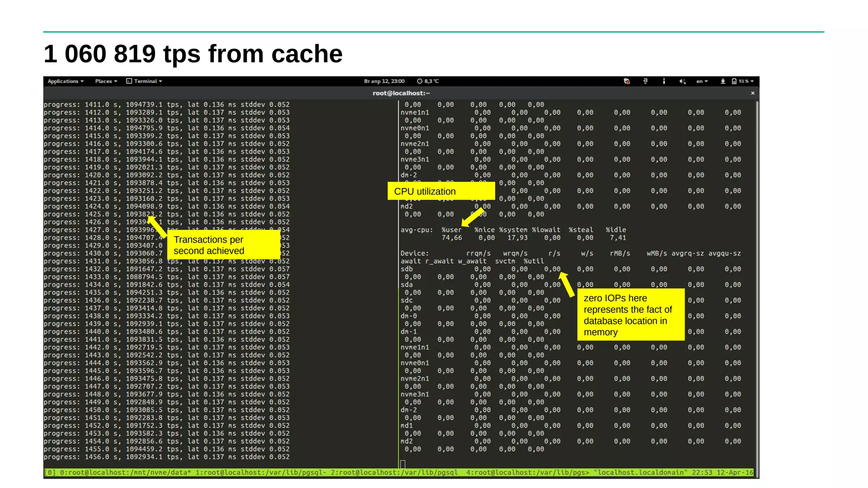868x488 pixels.
Task: Click the muted volume speaker icon
Action: [x=682, y=81]
